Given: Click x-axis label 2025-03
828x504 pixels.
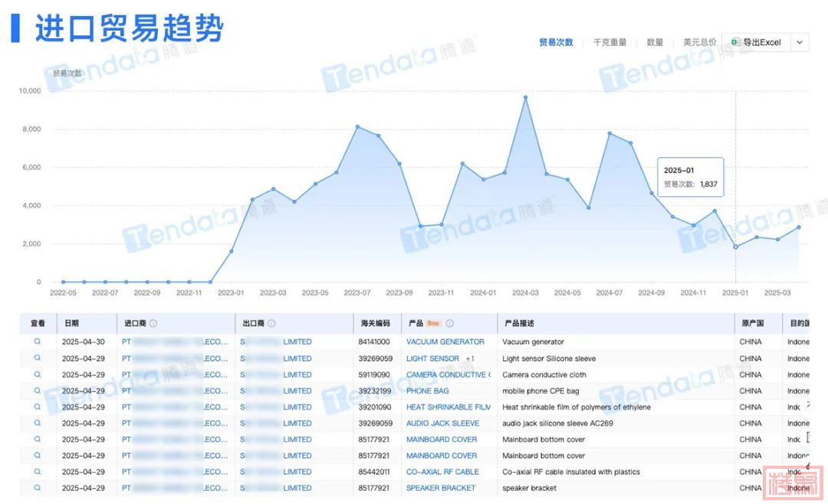Looking at the screenshot, I should click(x=777, y=293).
